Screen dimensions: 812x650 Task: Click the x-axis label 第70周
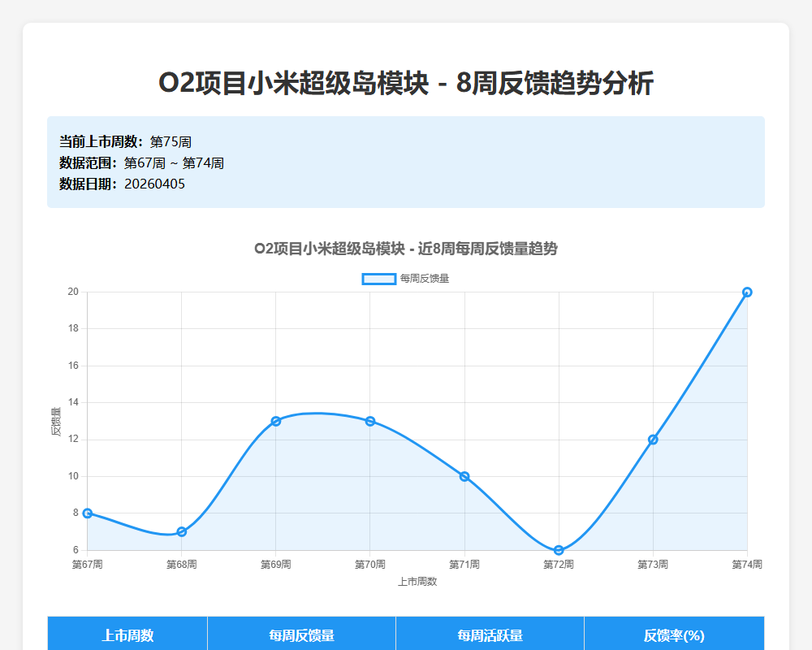(x=370, y=565)
